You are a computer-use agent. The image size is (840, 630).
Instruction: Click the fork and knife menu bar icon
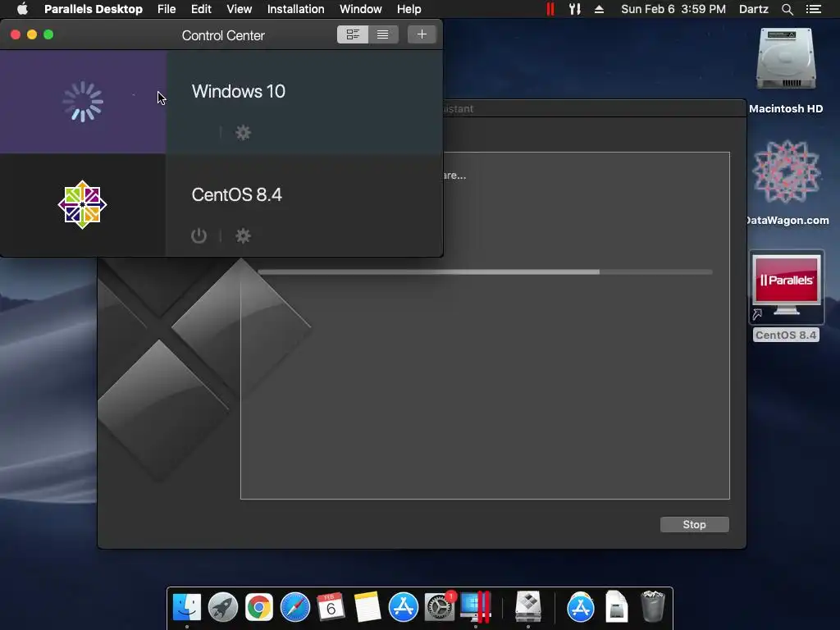575,9
